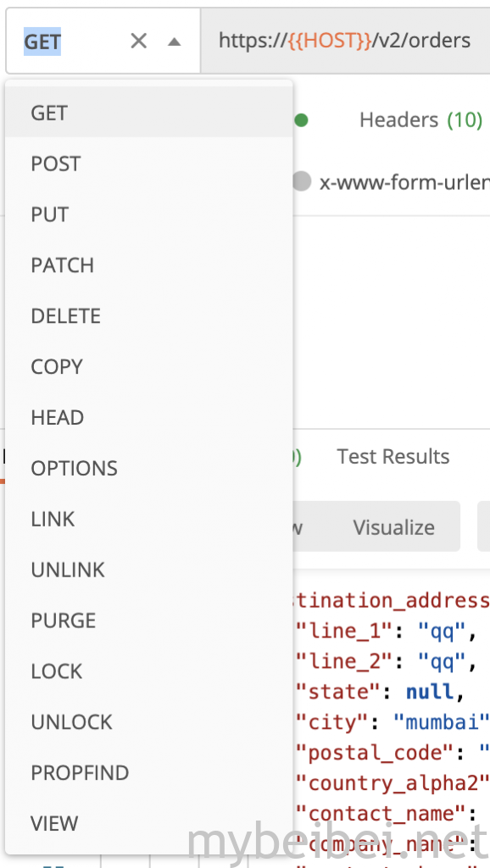Clear the GET method with X icon

coord(138,41)
